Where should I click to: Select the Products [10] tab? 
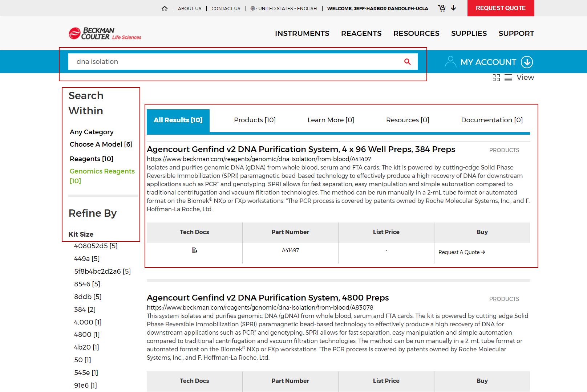pyautogui.click(x=255, y=120)
